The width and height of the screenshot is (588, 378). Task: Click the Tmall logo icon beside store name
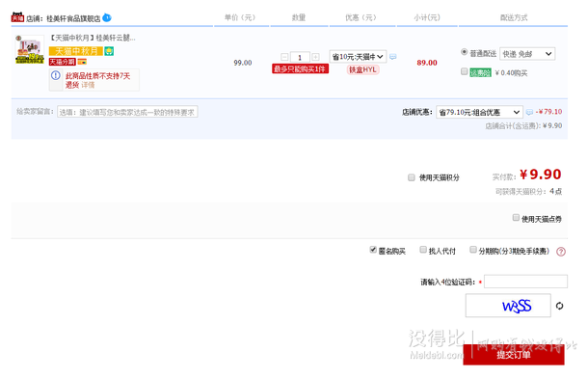click(x=17, y=17)
